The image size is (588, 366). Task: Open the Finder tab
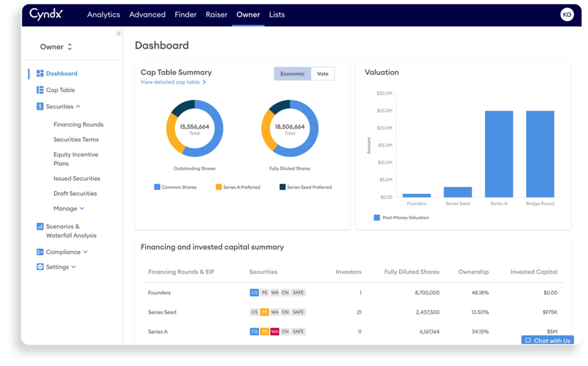pos(186,15)
